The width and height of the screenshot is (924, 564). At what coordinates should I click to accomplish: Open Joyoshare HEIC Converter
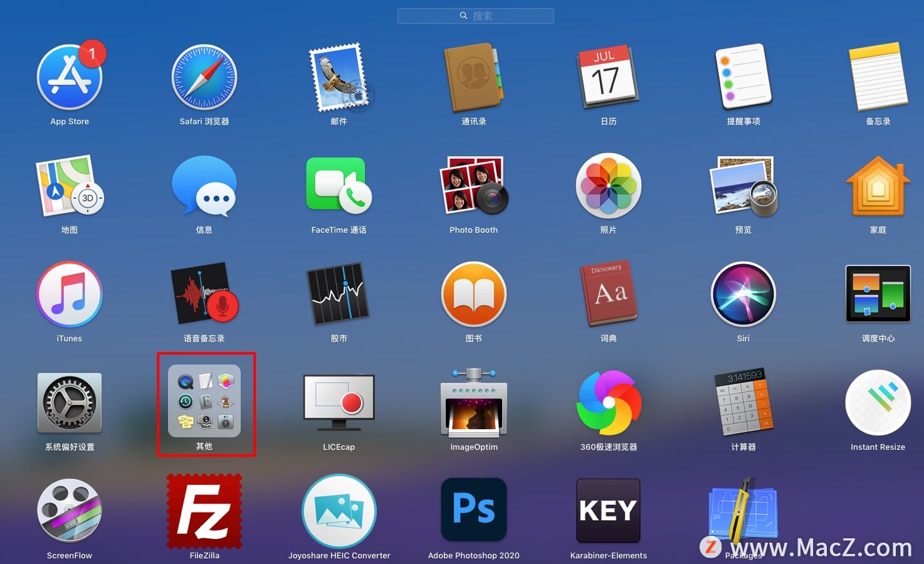[x=339, y=511]
